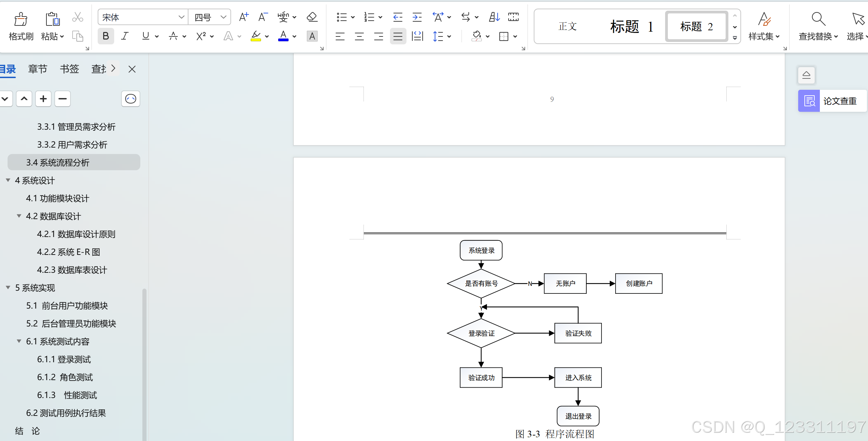This screenshot has width=868, height=441.
Task: Align text right
Action: click(x=379, y=36)
